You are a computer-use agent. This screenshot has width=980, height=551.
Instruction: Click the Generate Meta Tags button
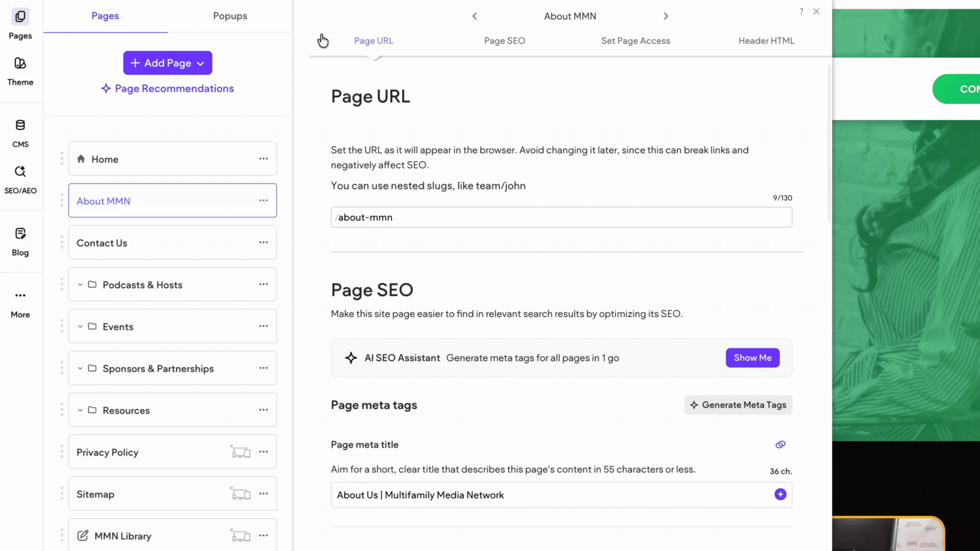pyautogui.click(x=738, y=405)
